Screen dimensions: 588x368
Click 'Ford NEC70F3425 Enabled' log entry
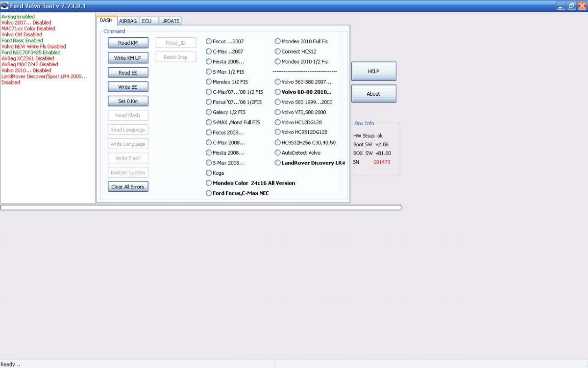tap(31, 53)
